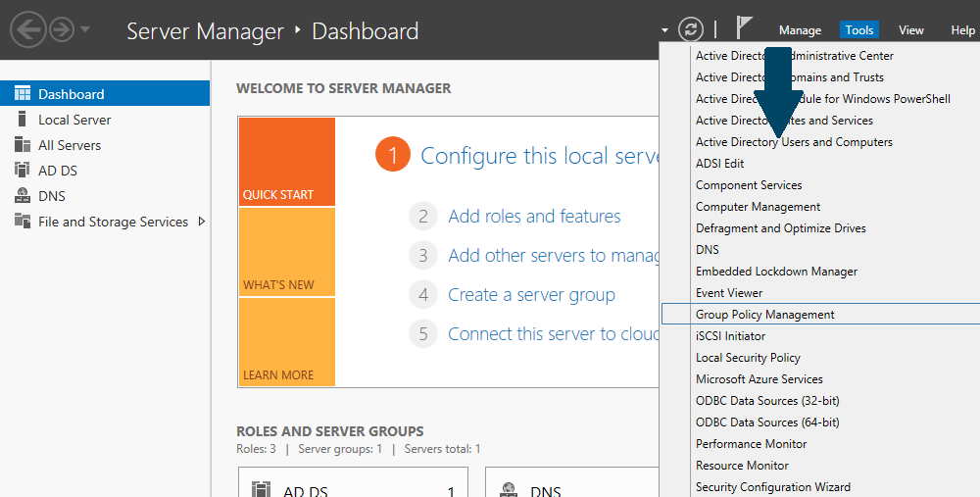
Task: Select the AD DS sidebar label
Action: tap(58, 171)
